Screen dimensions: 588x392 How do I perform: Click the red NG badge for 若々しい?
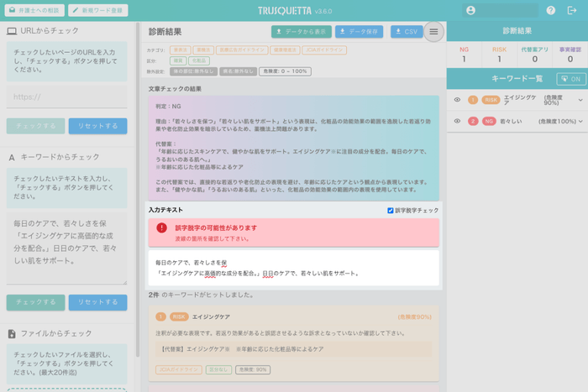[488, 122]
